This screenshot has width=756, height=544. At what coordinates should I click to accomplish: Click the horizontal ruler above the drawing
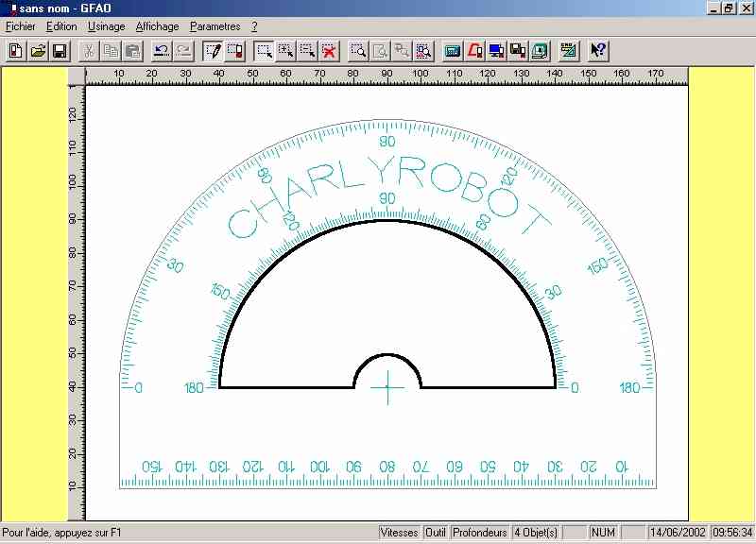tap(387, 76)
